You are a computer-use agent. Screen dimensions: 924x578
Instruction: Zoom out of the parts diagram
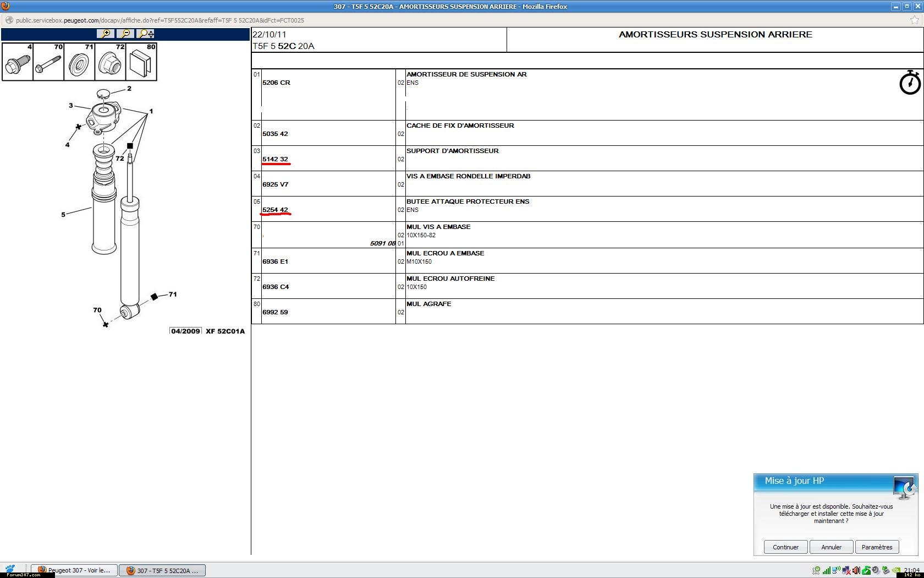[x=125, y=34]
